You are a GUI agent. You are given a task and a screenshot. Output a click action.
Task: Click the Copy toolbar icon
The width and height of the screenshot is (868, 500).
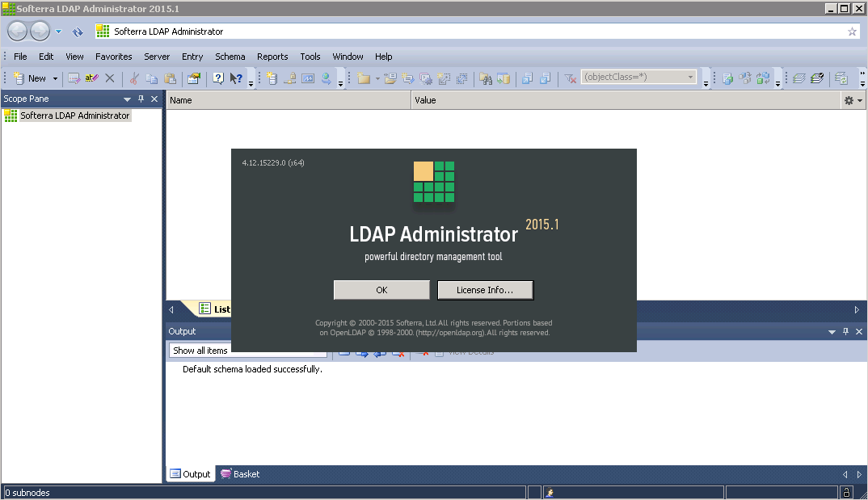[x=152, y=78]
